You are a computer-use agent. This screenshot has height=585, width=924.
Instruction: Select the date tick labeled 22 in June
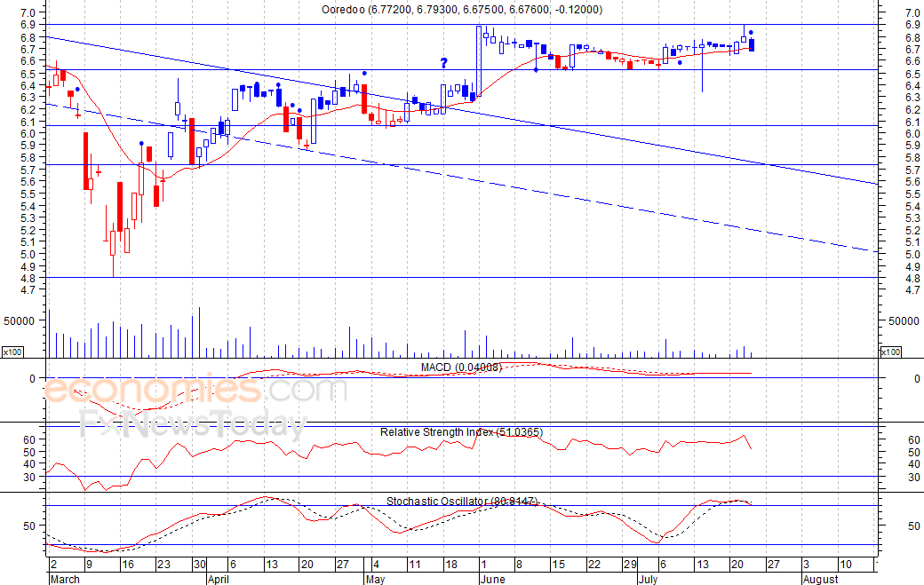point(594,565)
